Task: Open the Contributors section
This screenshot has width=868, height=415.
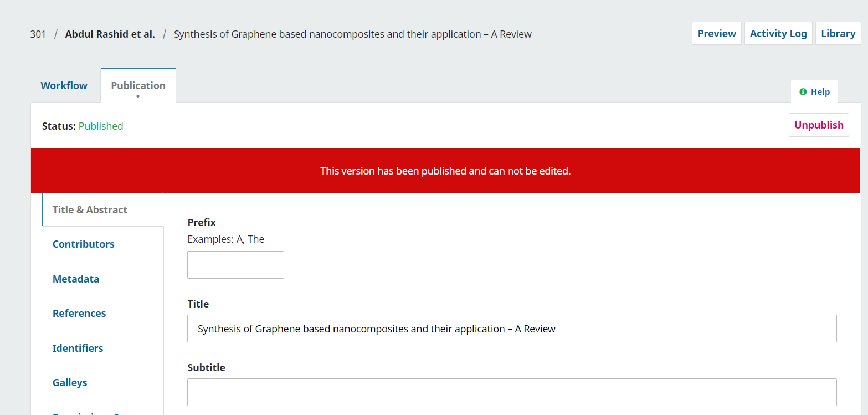Action: click(83, 244)
